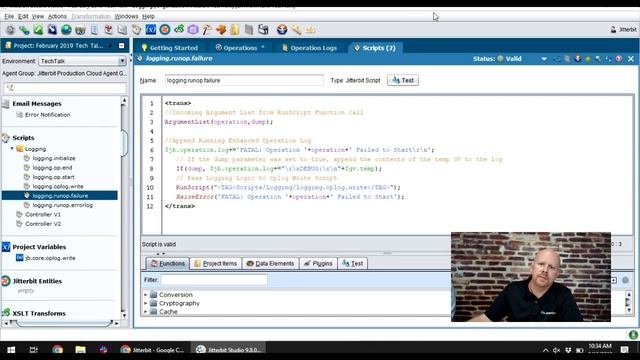
Task: Select Error Notification email message
Action: 47,115
